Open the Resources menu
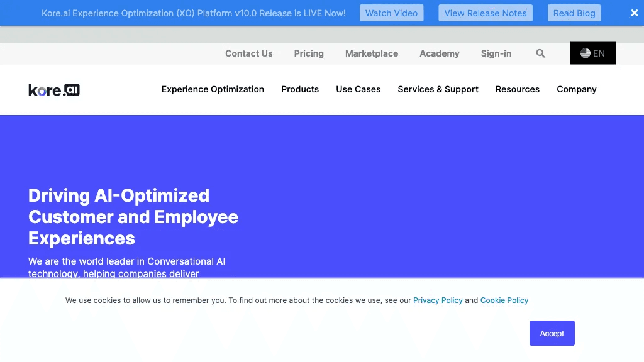This screenshot has width=644, height=362. (517, 89)
